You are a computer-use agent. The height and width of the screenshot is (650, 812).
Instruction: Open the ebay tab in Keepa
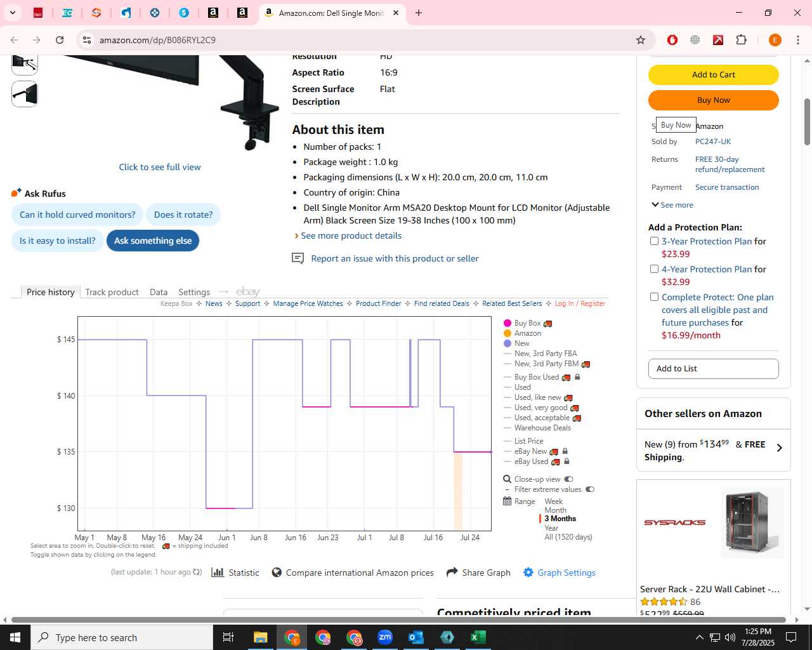[x=248, y=292]
